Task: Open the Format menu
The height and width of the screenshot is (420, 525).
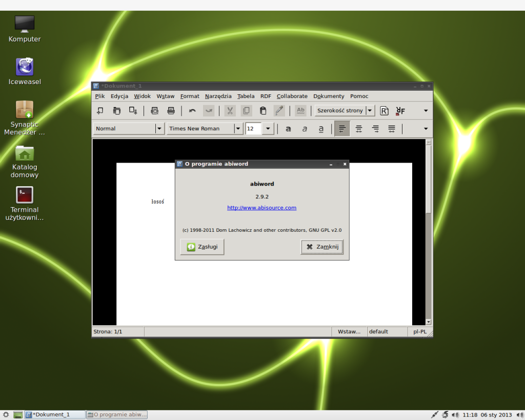Action: (190, 96)
